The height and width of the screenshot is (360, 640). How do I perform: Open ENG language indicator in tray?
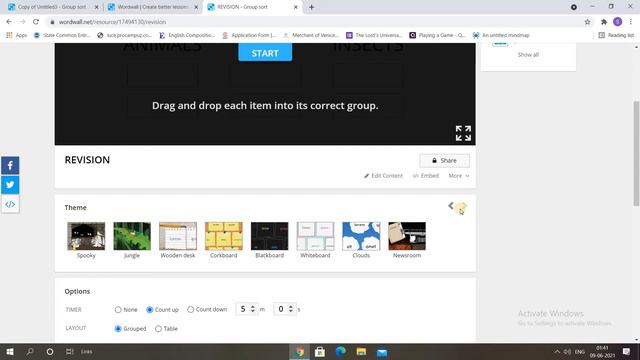(x=580, y=351)
